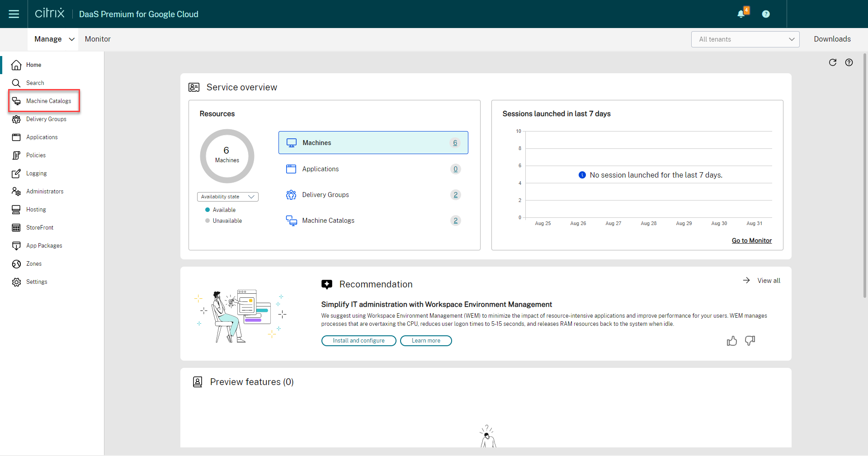This screenshot has width=868, height=456.
Task: Click the Administrators sidebar icon
Action: [x=16, y=191]
